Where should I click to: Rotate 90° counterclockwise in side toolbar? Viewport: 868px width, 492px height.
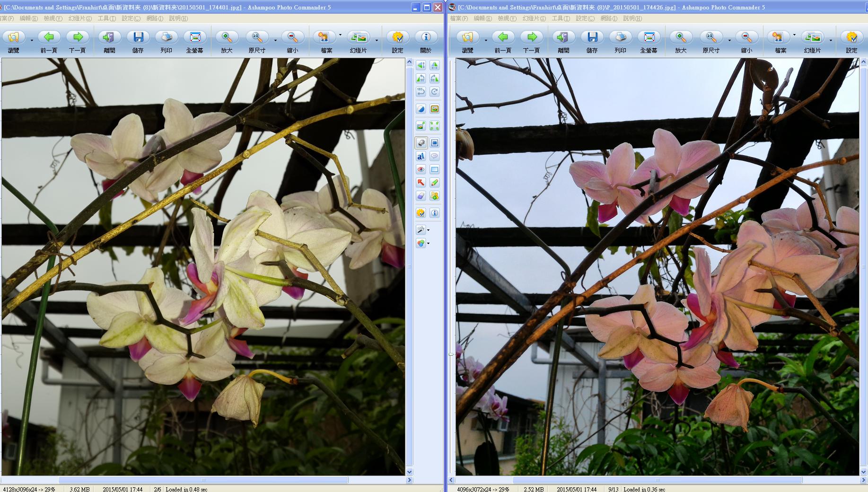point(421,78)
